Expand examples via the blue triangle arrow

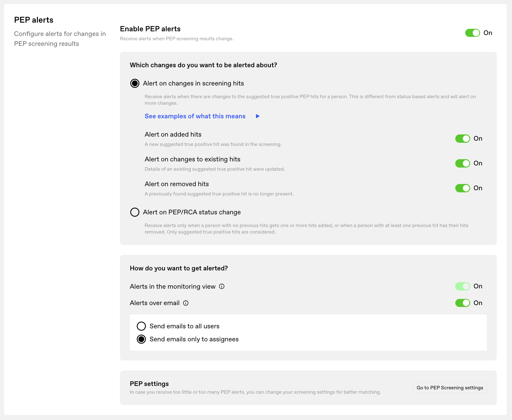coord(258,116)
